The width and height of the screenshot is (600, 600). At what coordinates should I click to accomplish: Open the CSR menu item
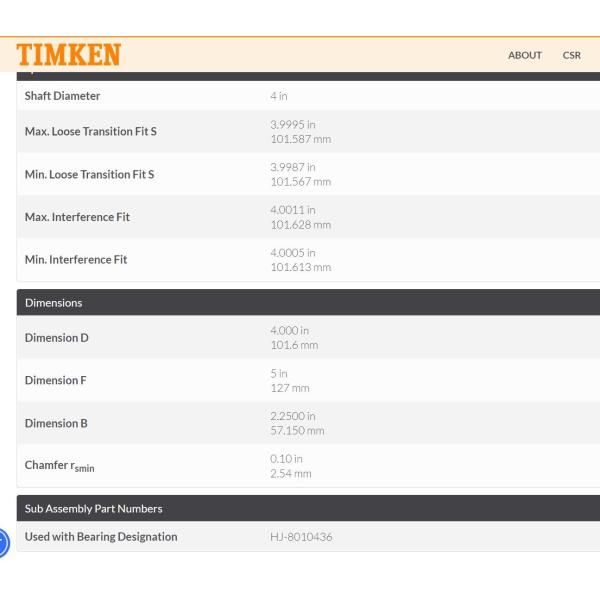tap(571, 55)
